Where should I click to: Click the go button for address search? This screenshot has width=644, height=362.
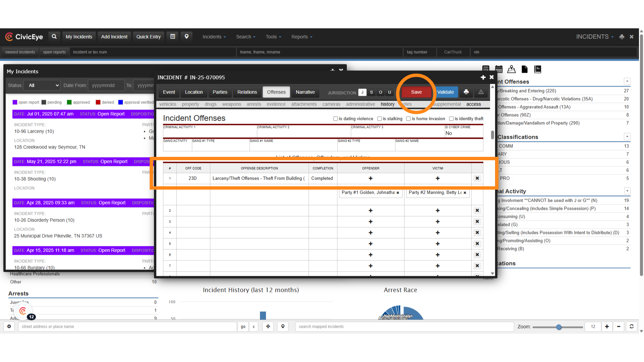pyautogui.click(x=243, y=326)
